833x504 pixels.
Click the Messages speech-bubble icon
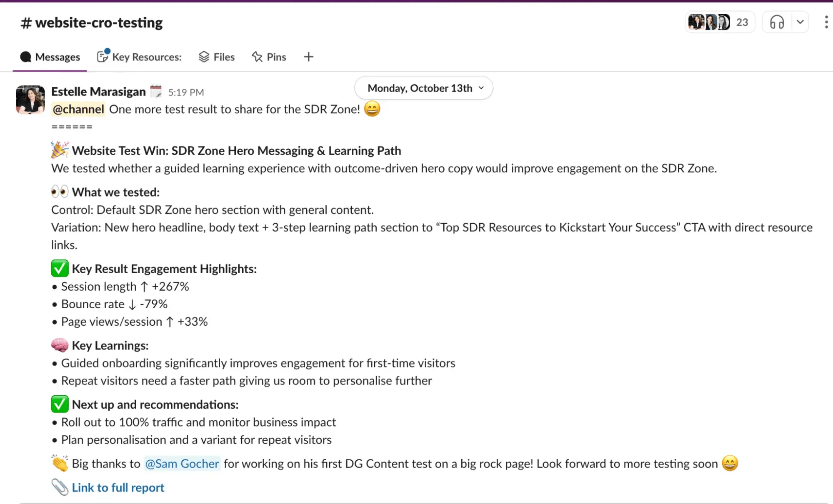point(25,57)
